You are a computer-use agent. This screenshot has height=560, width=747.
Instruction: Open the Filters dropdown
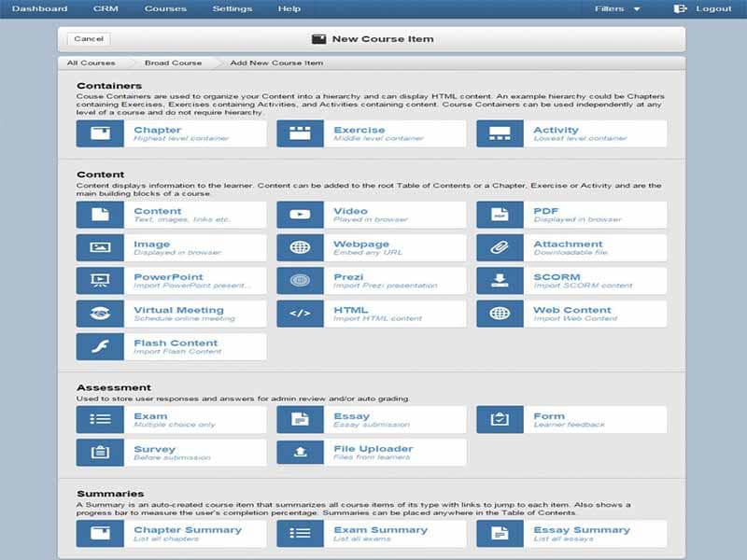pyautogui.click(x=617, y=9)
